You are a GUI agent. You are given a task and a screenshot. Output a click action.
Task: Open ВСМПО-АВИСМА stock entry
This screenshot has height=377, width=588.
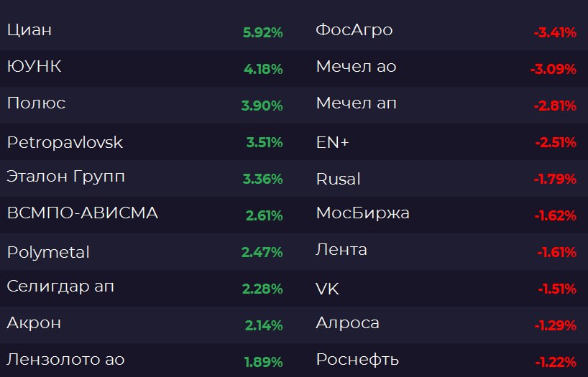pyautogui.click(x=82, y=213)
